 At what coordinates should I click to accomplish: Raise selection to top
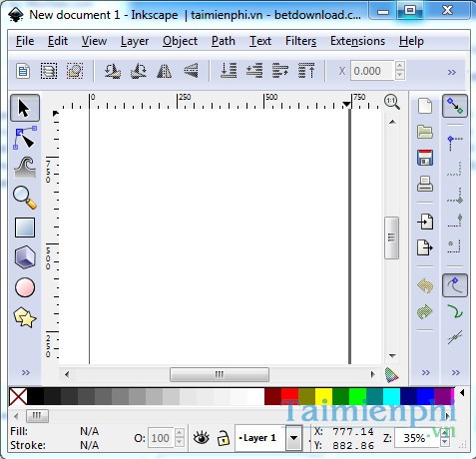pos(306,71)
